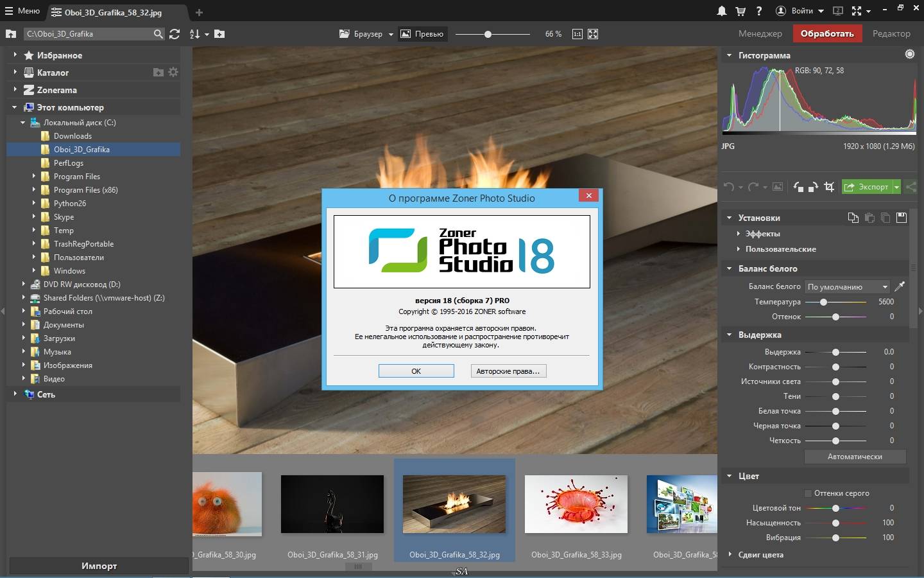
Task: Select Python26 folder in tree
Action: [x=69, y=204]
